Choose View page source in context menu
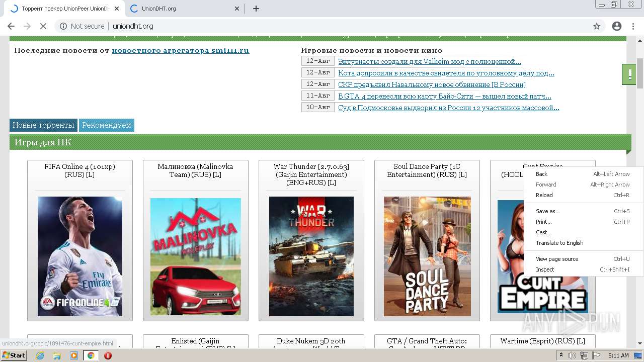 (x=583, y=259)
